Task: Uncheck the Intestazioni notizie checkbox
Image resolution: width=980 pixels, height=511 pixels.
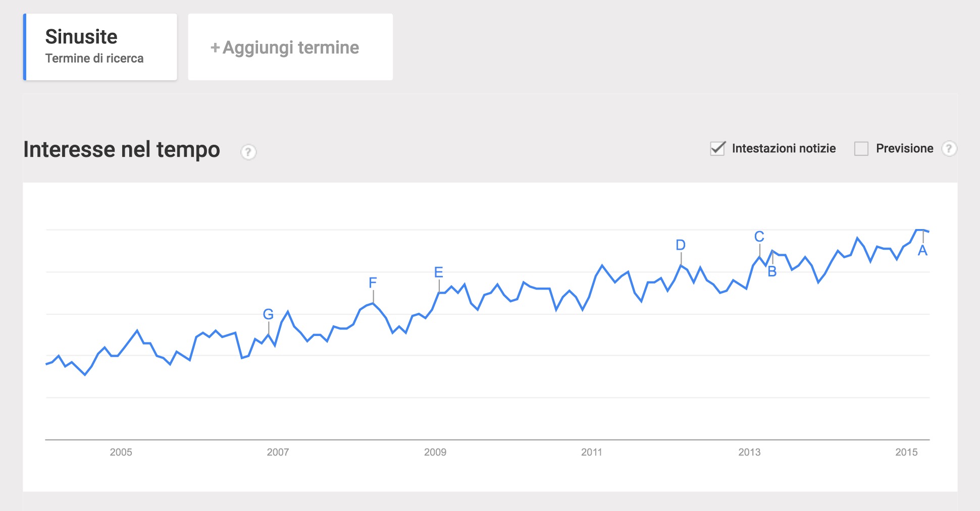Action: point(717,148)
